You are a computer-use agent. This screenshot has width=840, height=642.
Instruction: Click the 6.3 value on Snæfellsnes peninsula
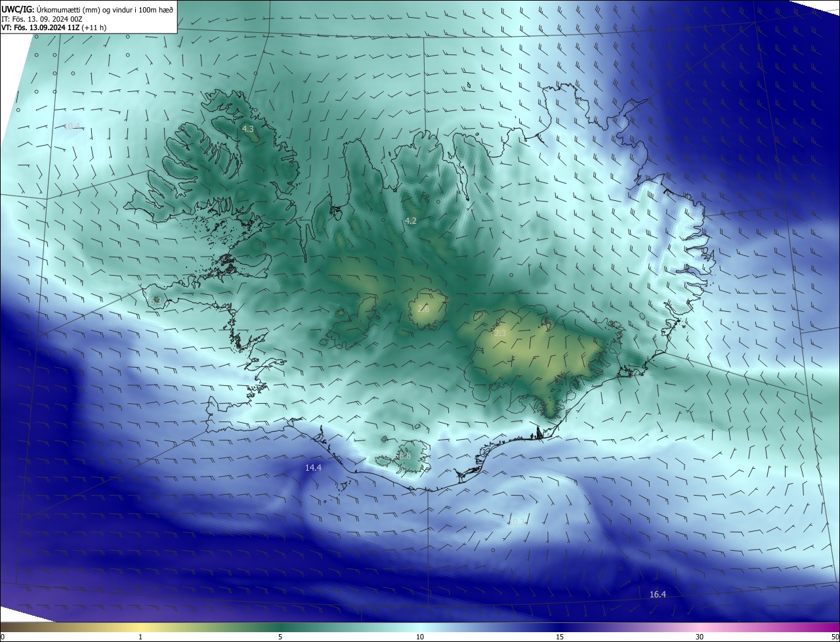click(x=156, y=301)
